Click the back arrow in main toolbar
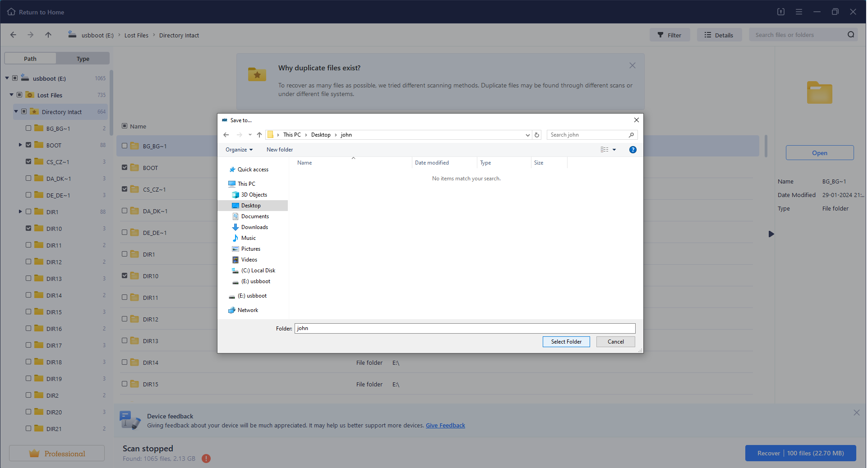Viewport: 868px width, 468px height. (13, 35)
